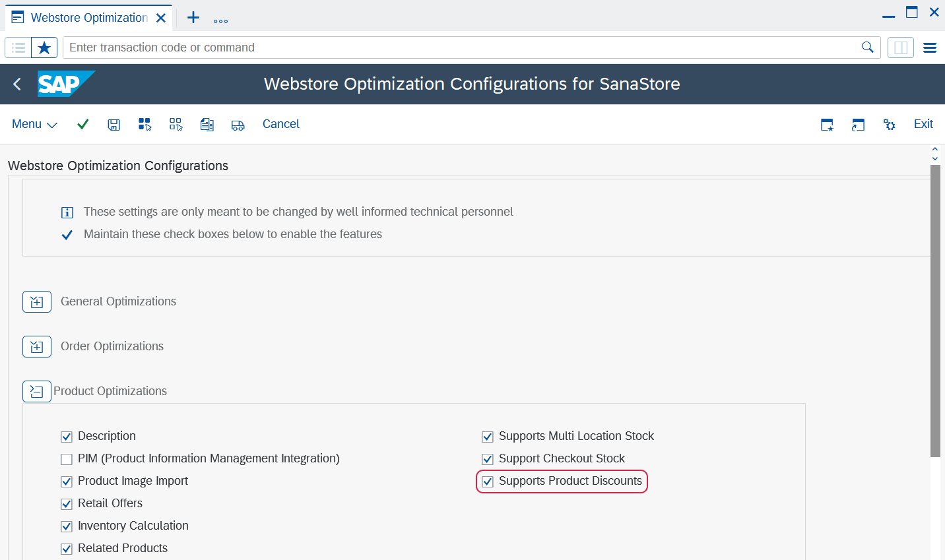The height and width of the screenshot is (560, 945).
Task: Toggle the Retail Offers checkbox
Action: [x=67, y=504]
